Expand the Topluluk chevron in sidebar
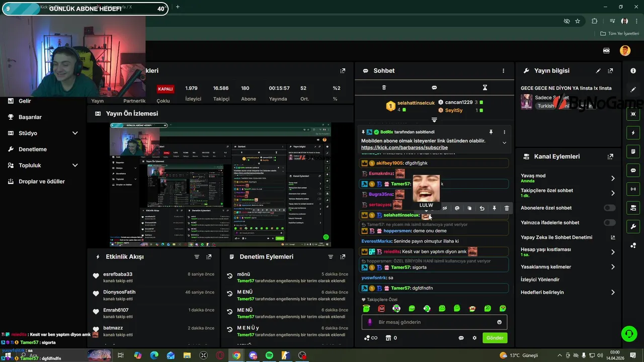Viewport: 644px width, 362px height. tap(75, 165)
